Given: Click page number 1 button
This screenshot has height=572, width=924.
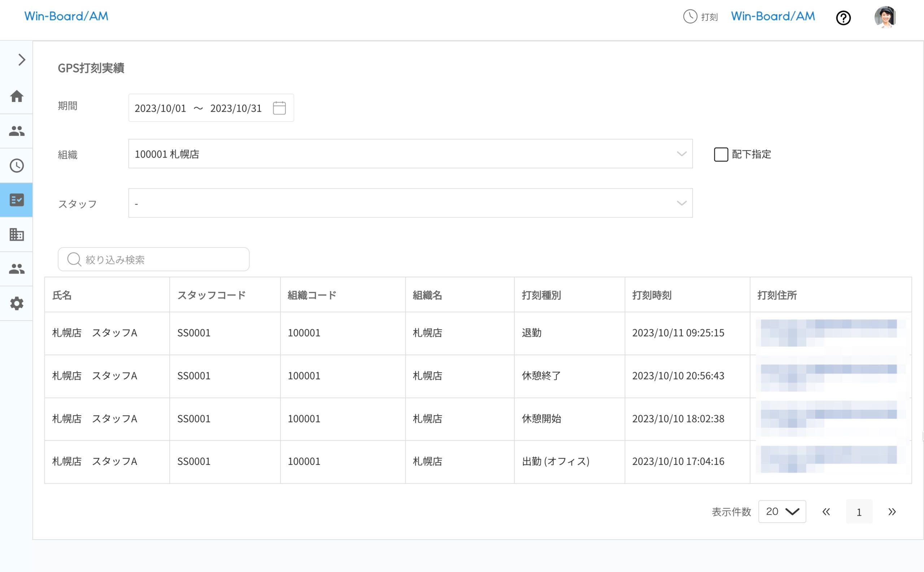Looking at the screenshot, I should coord(859,511).
